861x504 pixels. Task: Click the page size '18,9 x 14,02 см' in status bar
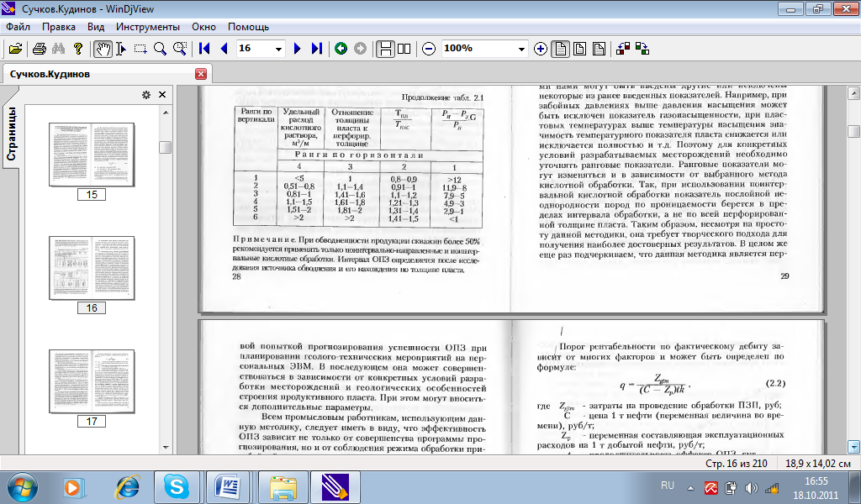(817, 464)
